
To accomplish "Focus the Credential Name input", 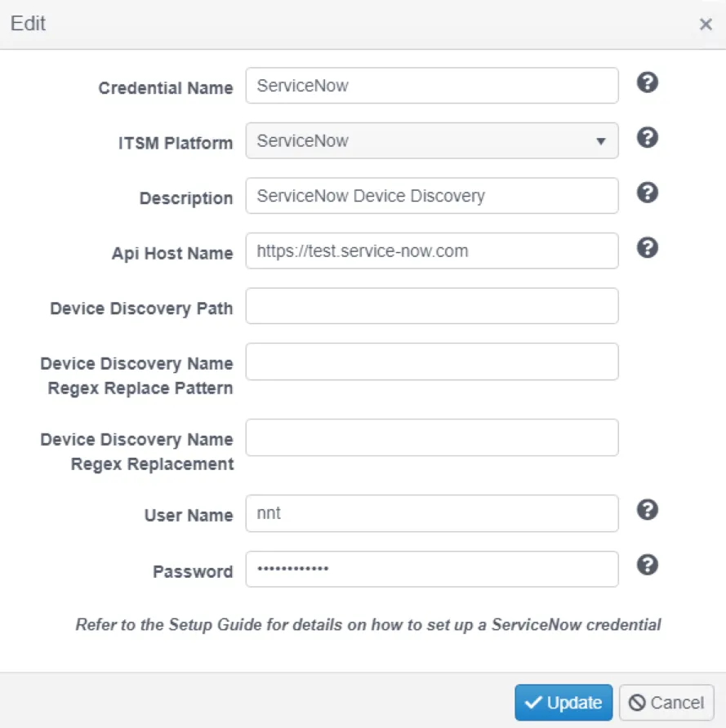I will 432,86.
